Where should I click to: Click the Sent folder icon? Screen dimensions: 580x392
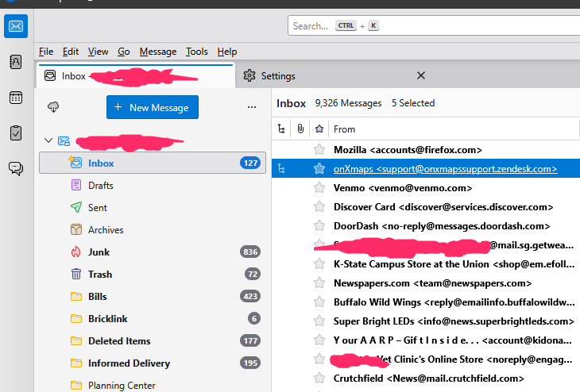76,207
